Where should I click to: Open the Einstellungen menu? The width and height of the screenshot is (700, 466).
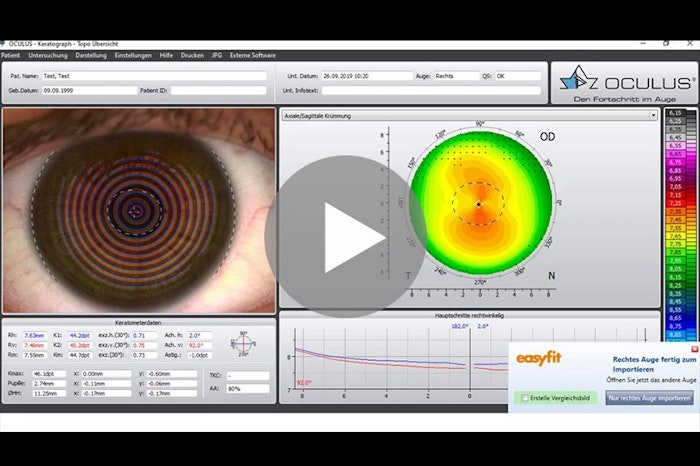tap(133, 55)
